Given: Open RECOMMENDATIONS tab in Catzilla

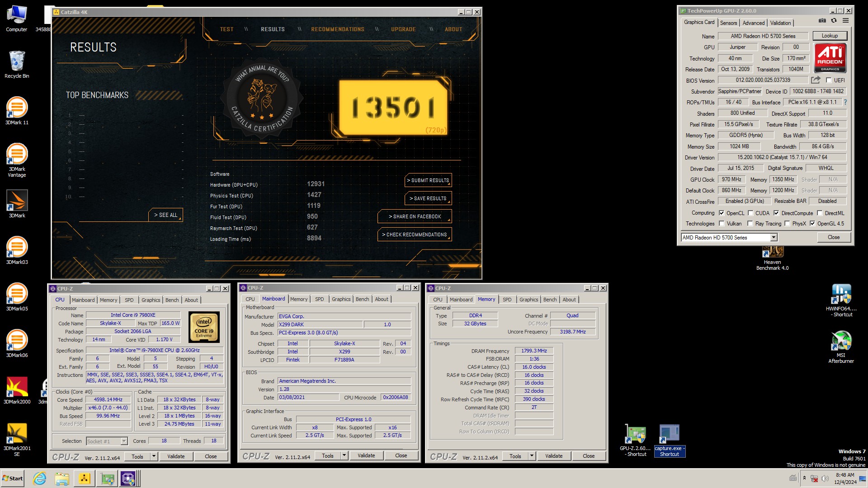Looking at the screenshot, I should (x=338, y=29).
